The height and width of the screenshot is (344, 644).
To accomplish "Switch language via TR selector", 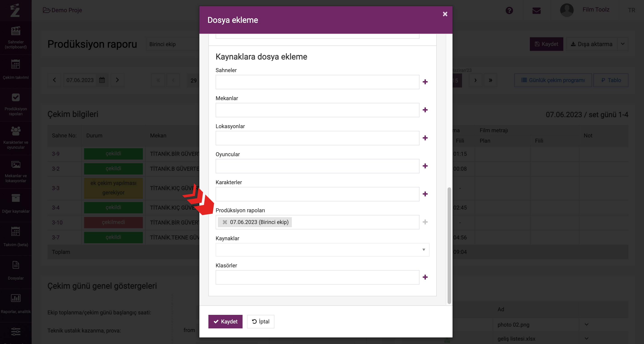I will coord(631,10).
